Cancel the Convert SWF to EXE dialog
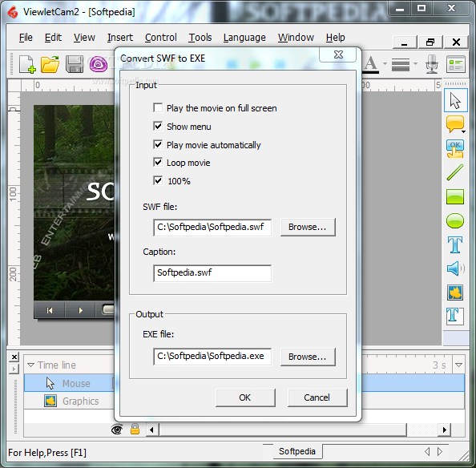476x468 pixels. tap(317, 397)
